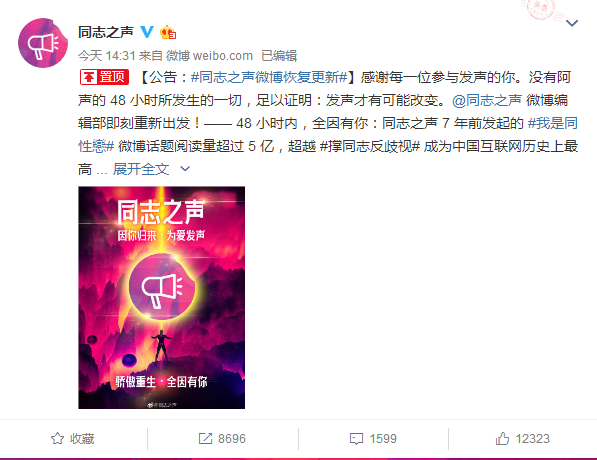Click the red 置顶 pinned badge
The image size is (597, 460).
[104, 77]
